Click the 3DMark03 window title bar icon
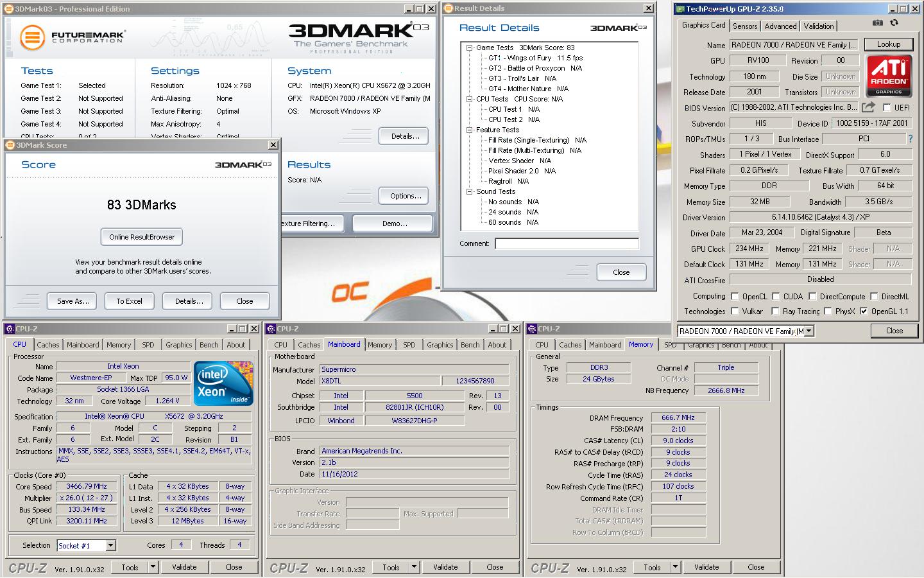This screenshot has width=924, height=578. [8, 9]
